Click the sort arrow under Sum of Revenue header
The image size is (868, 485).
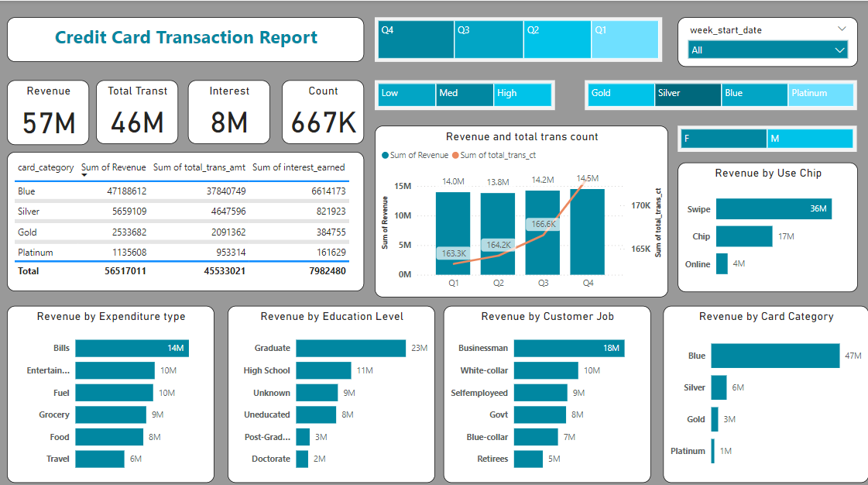tap(84, 175)
